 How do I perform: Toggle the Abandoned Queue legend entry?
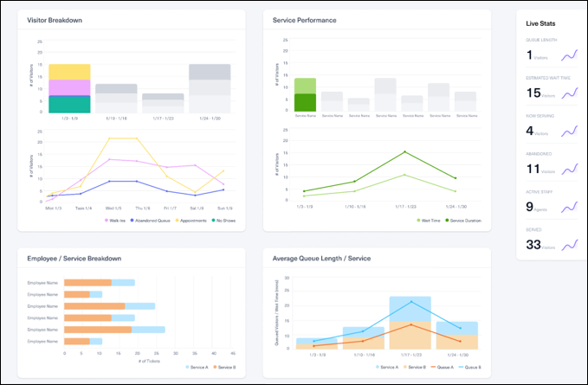click(150, 221)
